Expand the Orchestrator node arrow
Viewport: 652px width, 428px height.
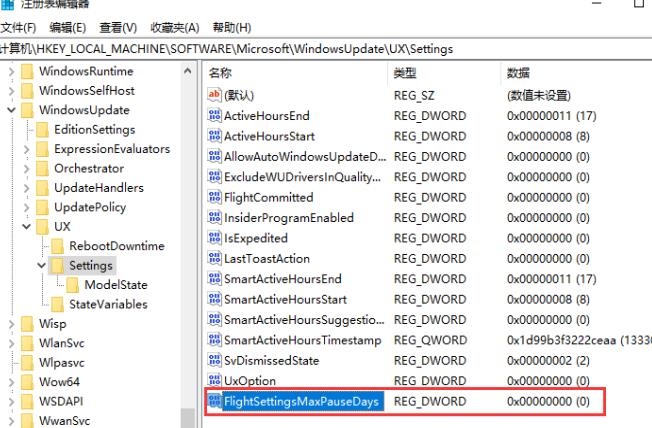(27, 168)
